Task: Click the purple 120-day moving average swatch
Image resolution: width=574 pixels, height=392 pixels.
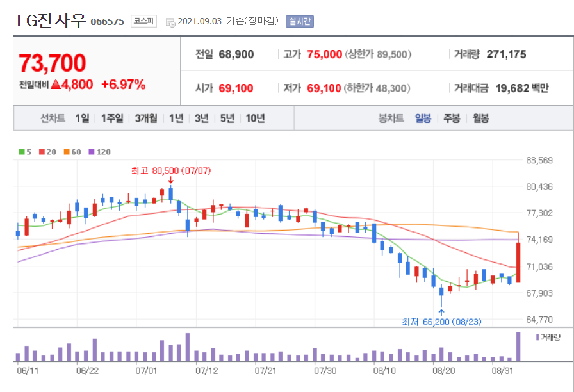Action: coord(92,152)
